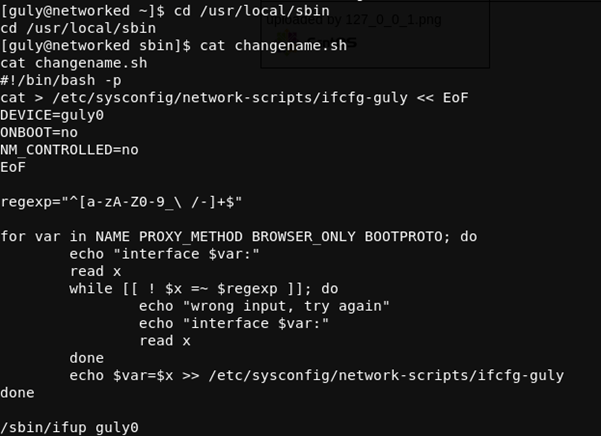Click the regexp variable definition line
The width and height of the screenshot is (601, 436).
pos(121,202)
